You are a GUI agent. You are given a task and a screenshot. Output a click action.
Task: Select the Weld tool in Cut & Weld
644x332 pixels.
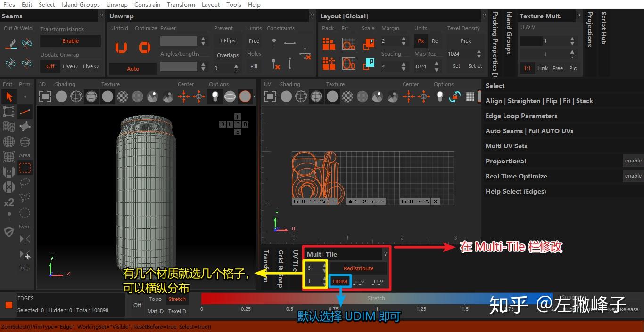[x=26, y=43]
